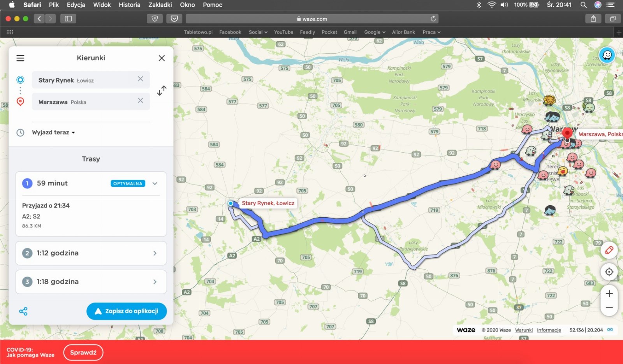Expand the 1:12 godzina route option
This screenshot has width=623, height=364.
pyautogui.click(x=91, y=253)
